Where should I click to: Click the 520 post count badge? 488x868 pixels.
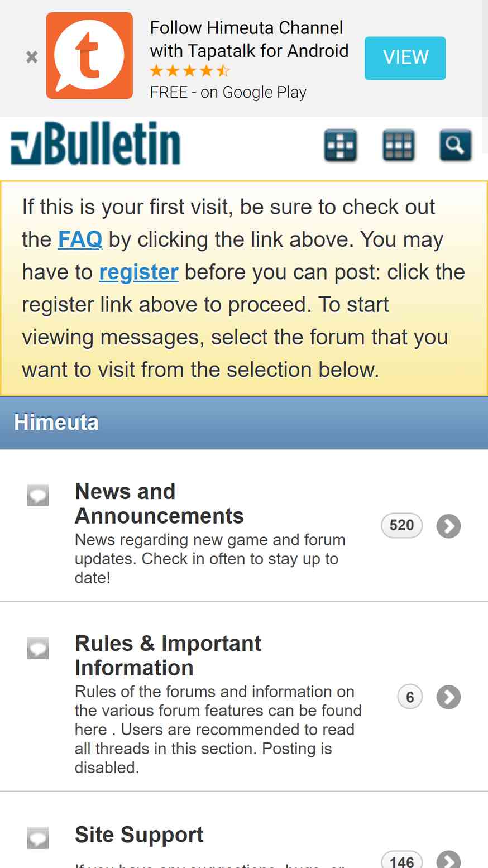401,526
